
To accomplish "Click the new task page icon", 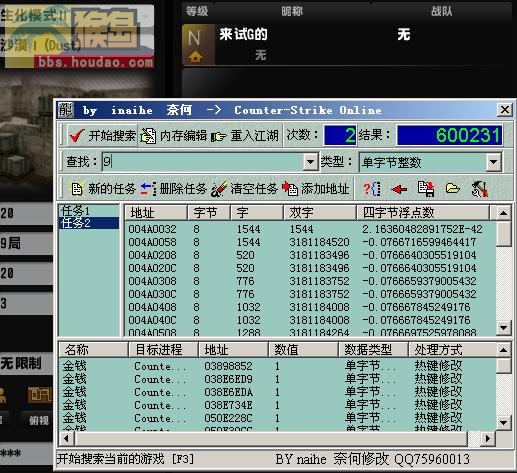I will (x=77, y=189).
